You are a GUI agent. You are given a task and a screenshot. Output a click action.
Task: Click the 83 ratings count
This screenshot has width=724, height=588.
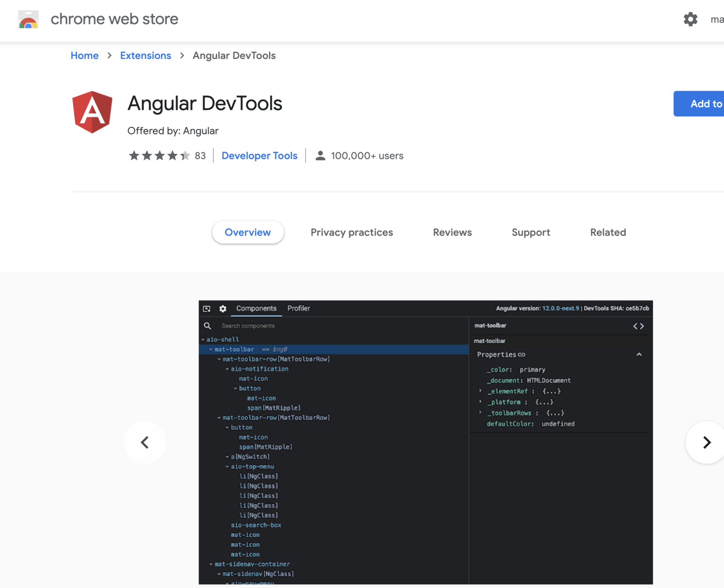[200, 155]
